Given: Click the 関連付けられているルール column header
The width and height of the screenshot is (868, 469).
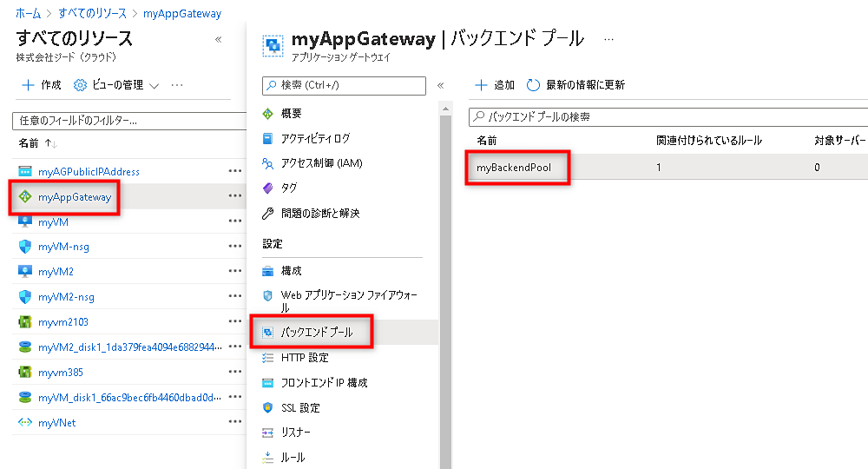Looking at the screenshot, I should (709, 141).
